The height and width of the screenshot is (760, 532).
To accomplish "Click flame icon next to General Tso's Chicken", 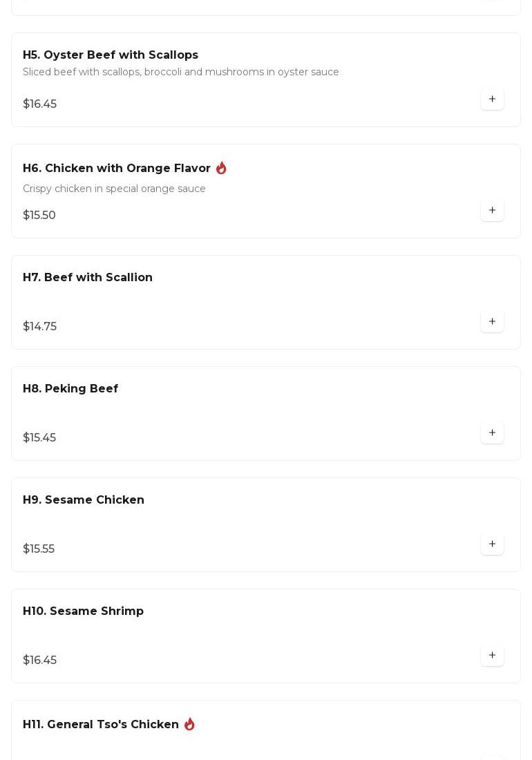I will 189,724.
